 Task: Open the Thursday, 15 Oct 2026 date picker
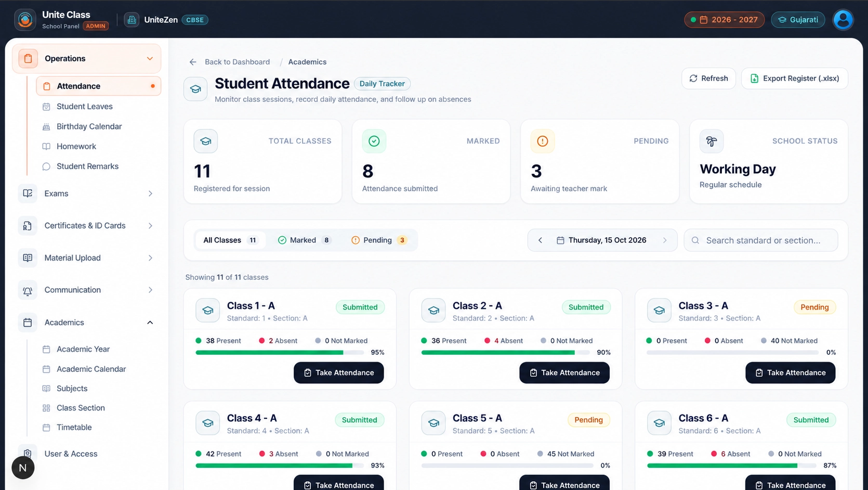(601, 240)
